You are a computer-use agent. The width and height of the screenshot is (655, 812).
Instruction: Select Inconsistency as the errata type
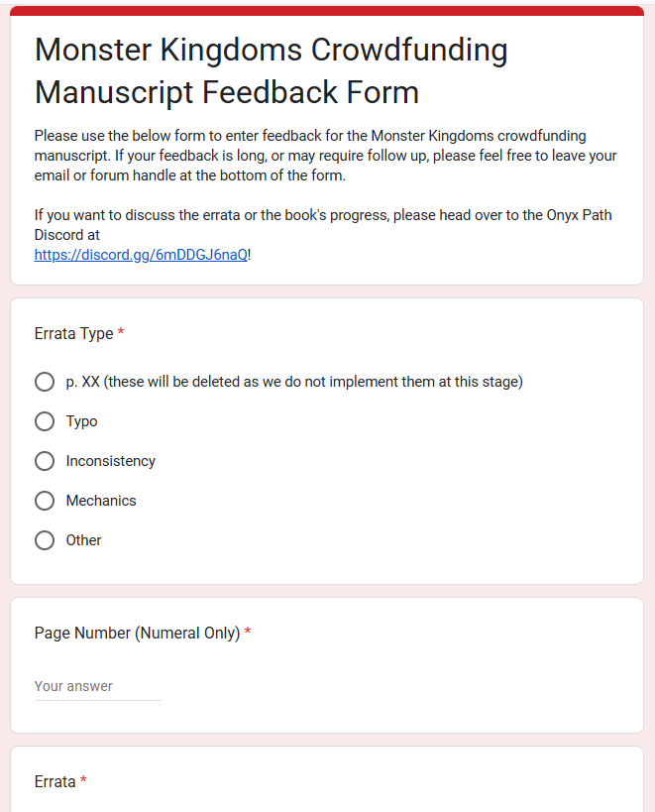[x=44, y=461]
